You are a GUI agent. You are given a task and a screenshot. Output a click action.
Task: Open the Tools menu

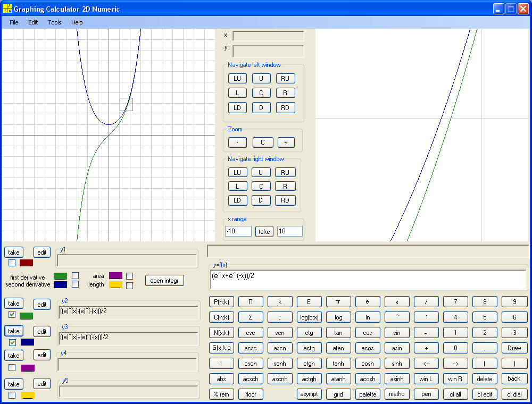(x=55, y=22)
